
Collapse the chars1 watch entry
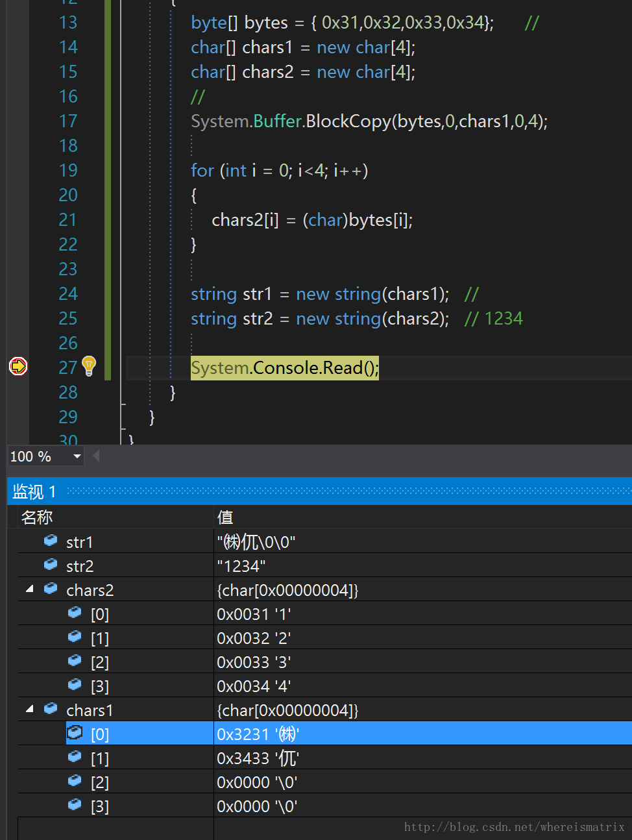30,709
